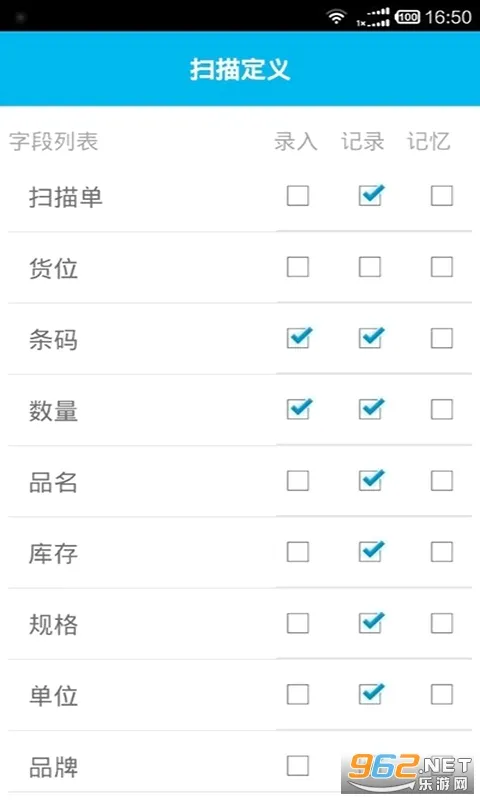Tap the 扫描定义 title bar
Screen dimensions: 480x800
pyautogui.click(x=240, y=69)
